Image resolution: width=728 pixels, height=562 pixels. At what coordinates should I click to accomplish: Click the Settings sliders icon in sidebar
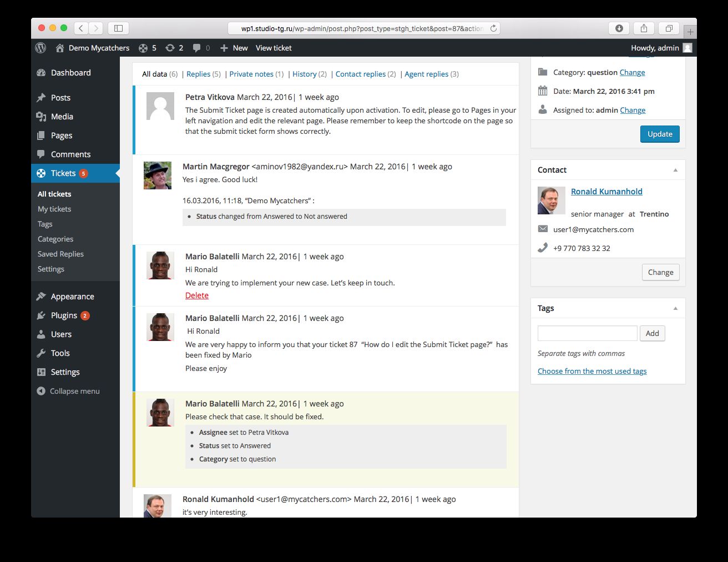click(41, 372)
